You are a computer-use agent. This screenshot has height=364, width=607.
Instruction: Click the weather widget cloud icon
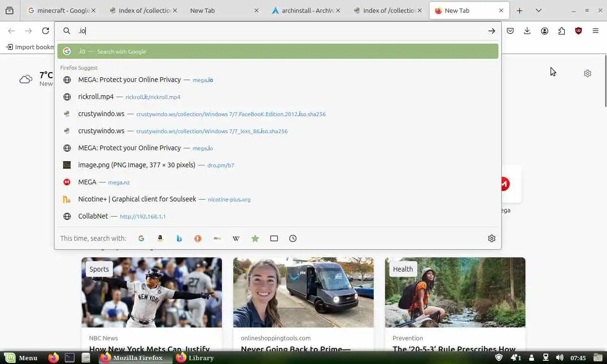26,79
